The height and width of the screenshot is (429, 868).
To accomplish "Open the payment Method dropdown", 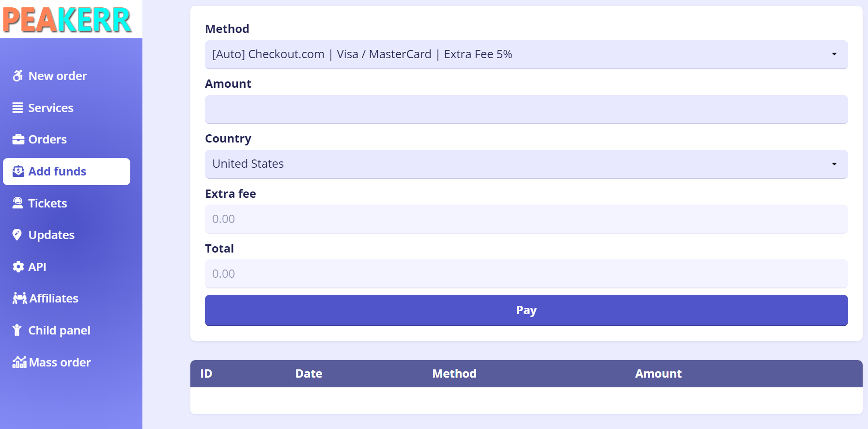I will coord(526,54).
